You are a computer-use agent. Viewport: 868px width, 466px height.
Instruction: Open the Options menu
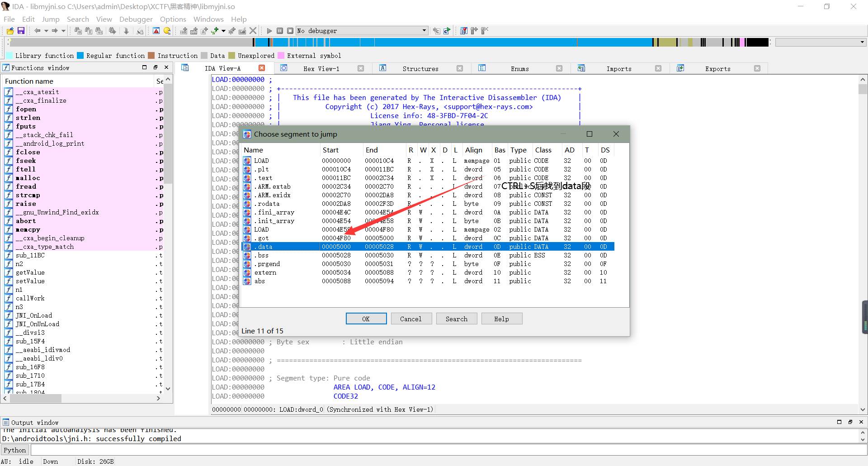pyautogui.click(x=173, y=19)
